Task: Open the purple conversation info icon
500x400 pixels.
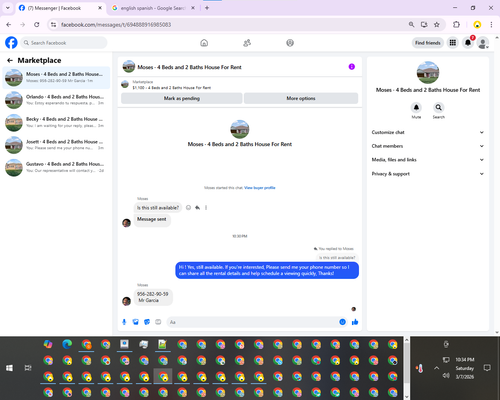Action: click(x=352, y=67)
